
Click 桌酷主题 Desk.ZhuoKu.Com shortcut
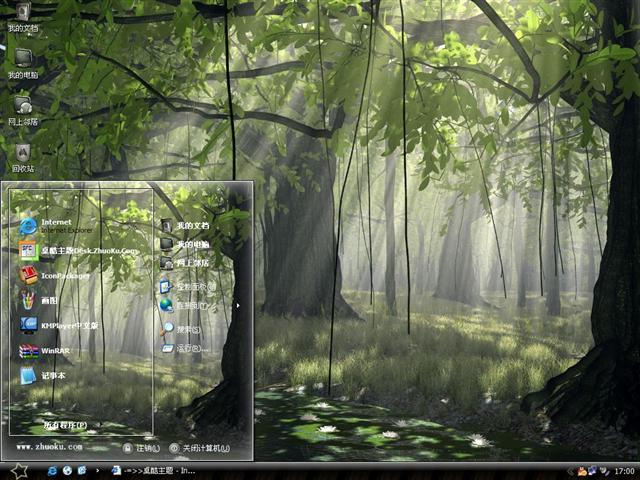(75, 250)
